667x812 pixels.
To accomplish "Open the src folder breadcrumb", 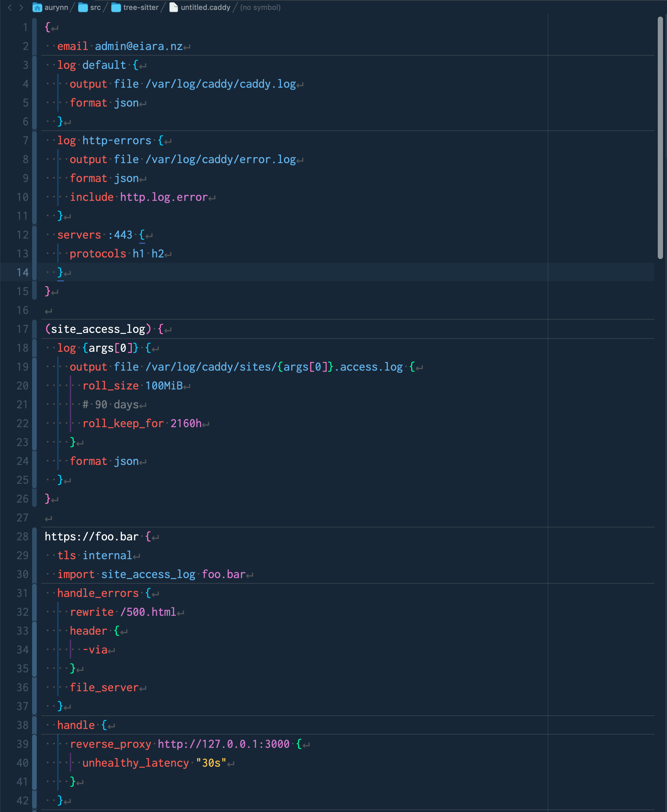I will (90, 7).
